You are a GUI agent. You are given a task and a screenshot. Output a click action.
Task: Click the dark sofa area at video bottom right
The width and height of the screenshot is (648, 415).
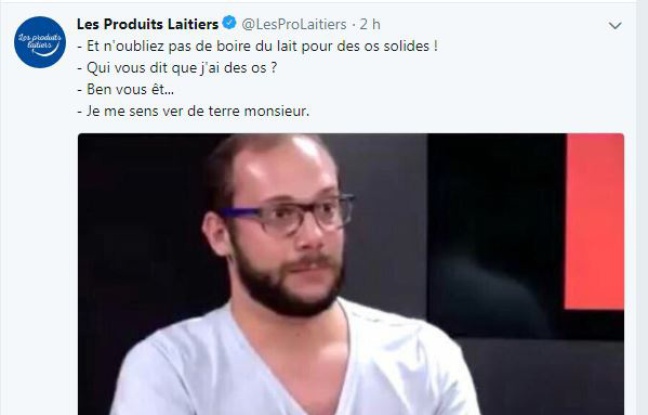[546, 378]
